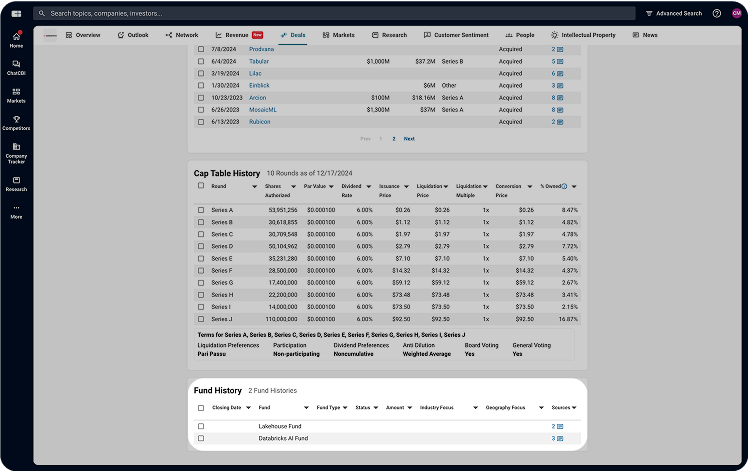Go to the Next deals page
Screen dimensions: 748x471
[x=409, y=139]
